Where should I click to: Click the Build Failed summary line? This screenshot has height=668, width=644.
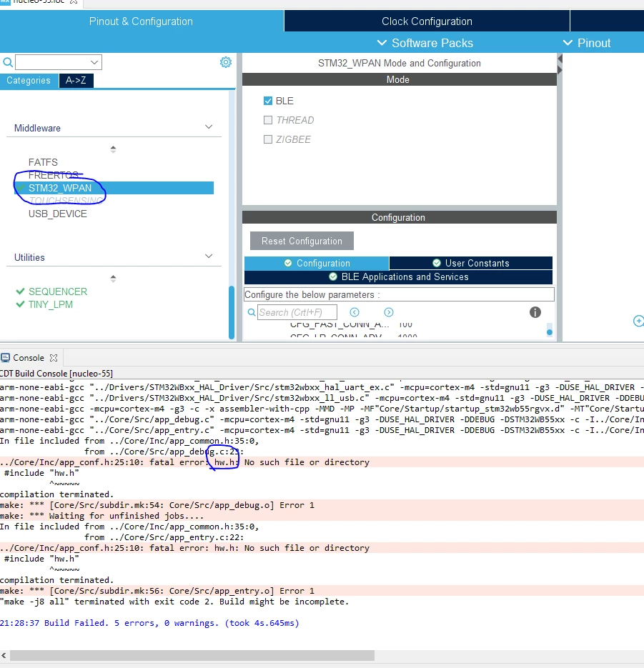coord(149,623)
